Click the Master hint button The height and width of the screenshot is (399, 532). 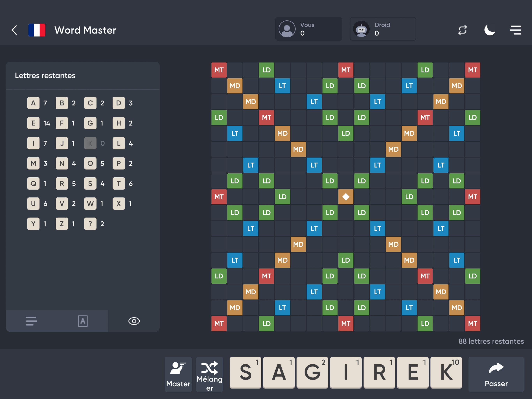tap(178, 374)
